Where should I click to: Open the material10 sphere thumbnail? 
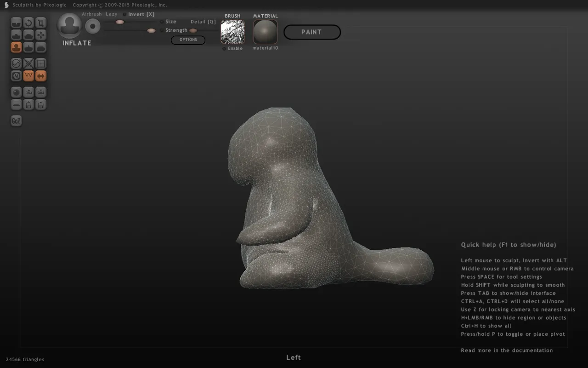click(x=265, y=32)
